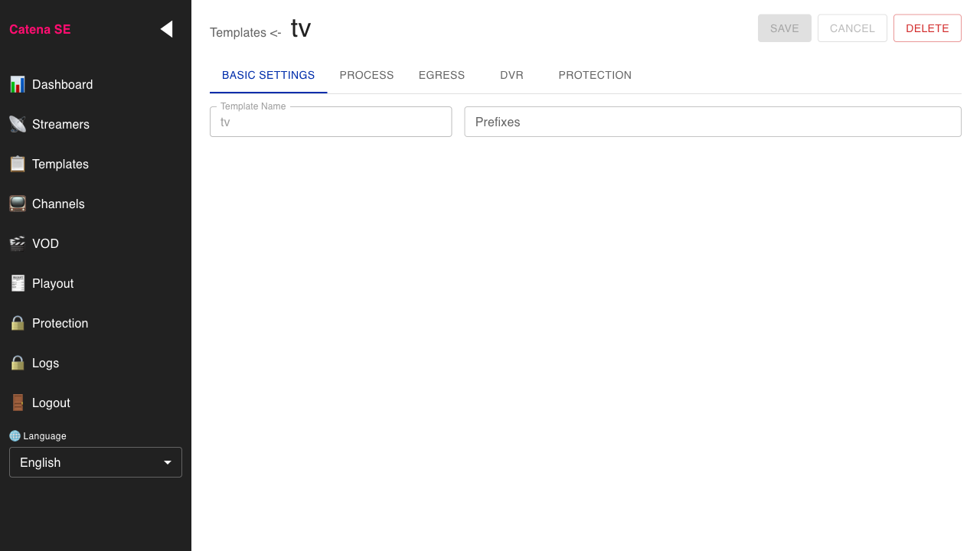Click the Templates clipboard icon
Screen dimensions: 980x551
[x=18, y=164]
